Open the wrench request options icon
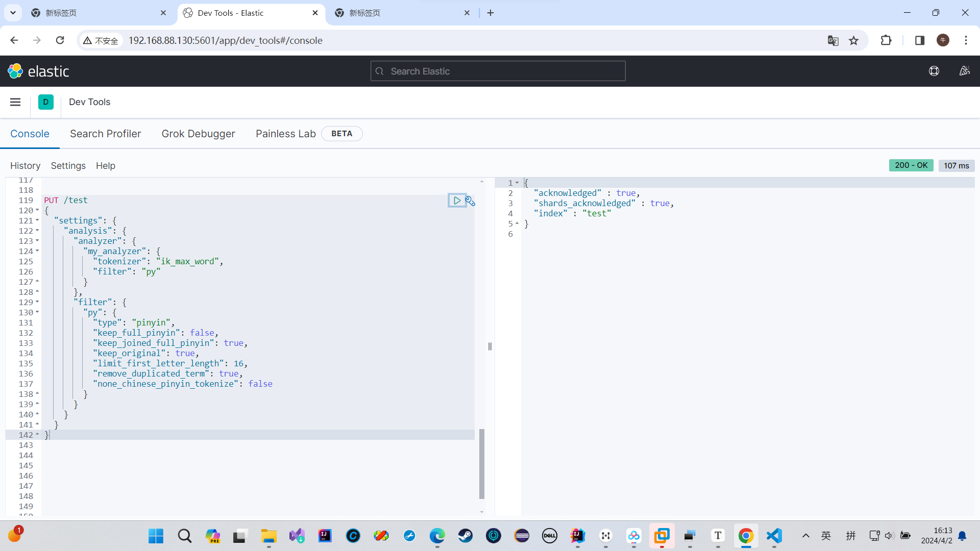Image resolution: width=980 pixels, height=551 pixels. point(470,201)
